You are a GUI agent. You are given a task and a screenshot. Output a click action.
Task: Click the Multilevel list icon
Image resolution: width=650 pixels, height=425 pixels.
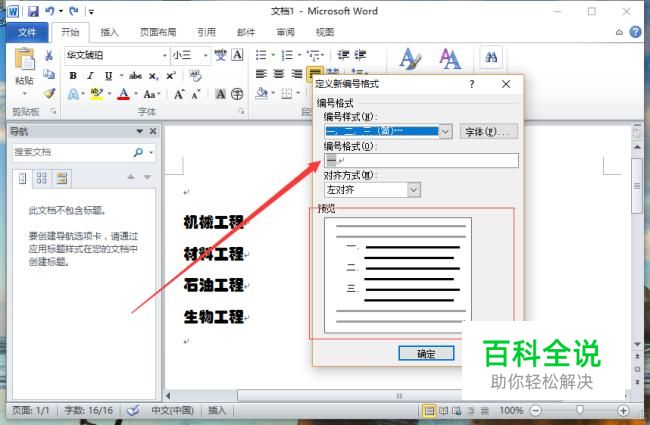pyautogui.click(x=313, y=55)
